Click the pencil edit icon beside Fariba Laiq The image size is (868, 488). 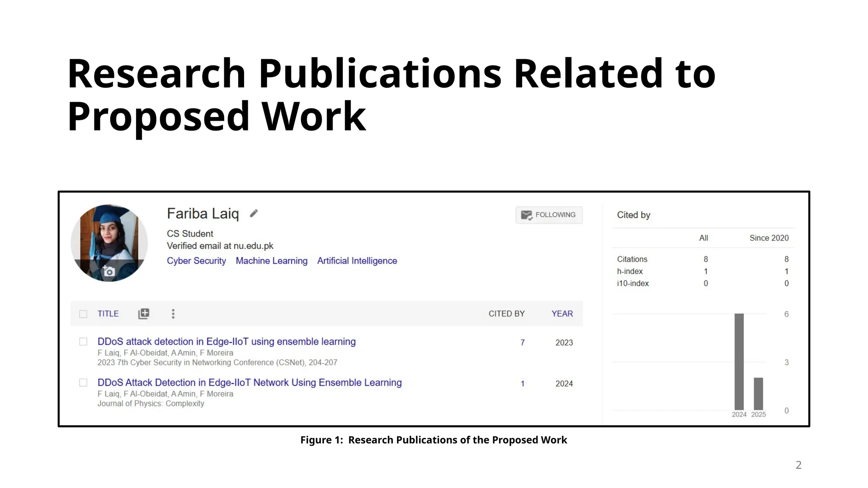tap(253, 213)
